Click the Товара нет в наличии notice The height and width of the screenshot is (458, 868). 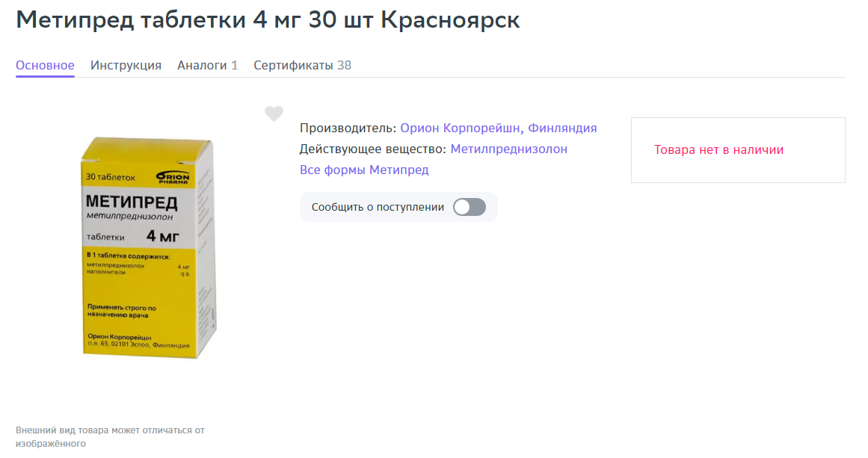point(718,150)
